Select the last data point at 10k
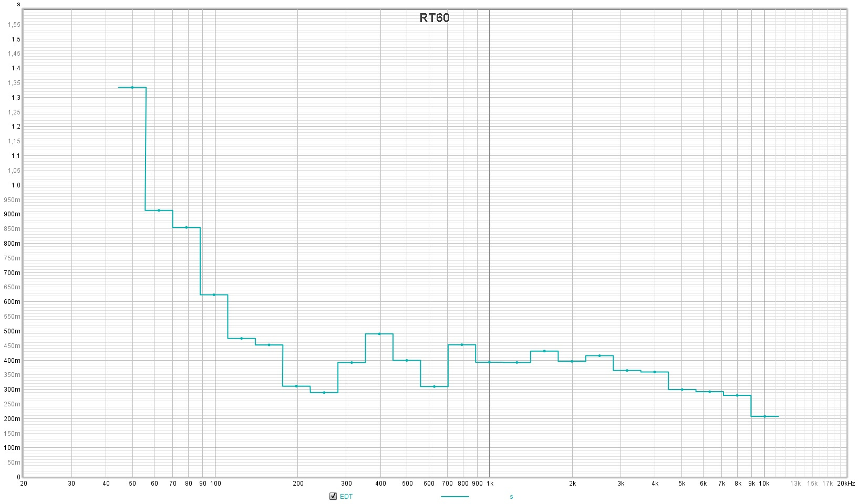The image size is (858, 504). coord(765,416)
